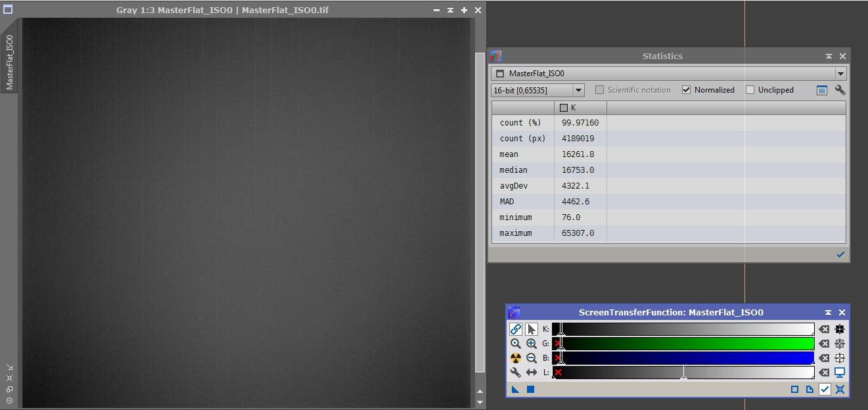Screen dimensions: 868x410
Task: Toggle track view checkmark in Statistics
Action: click(840, 254)
